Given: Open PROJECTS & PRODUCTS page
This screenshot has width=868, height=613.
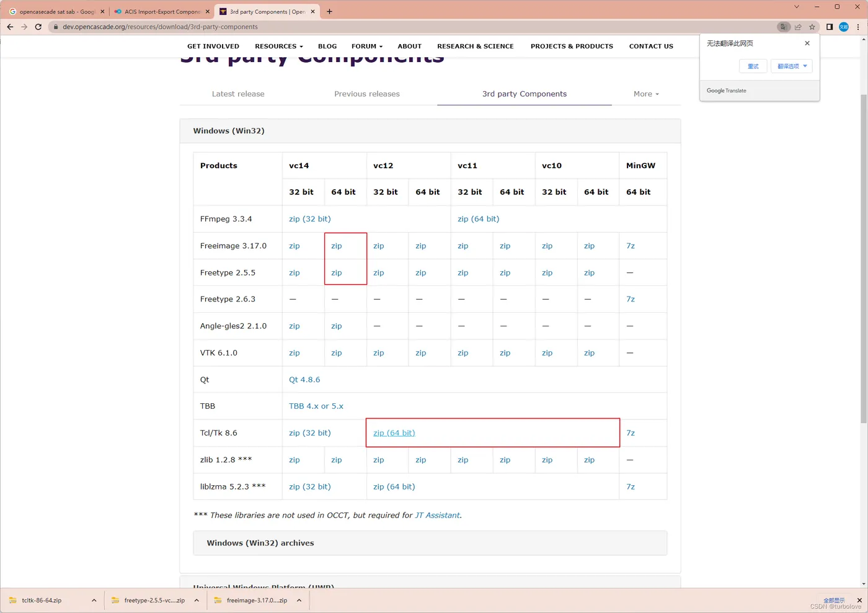Looking at the screenshot, I should (572, 47).
